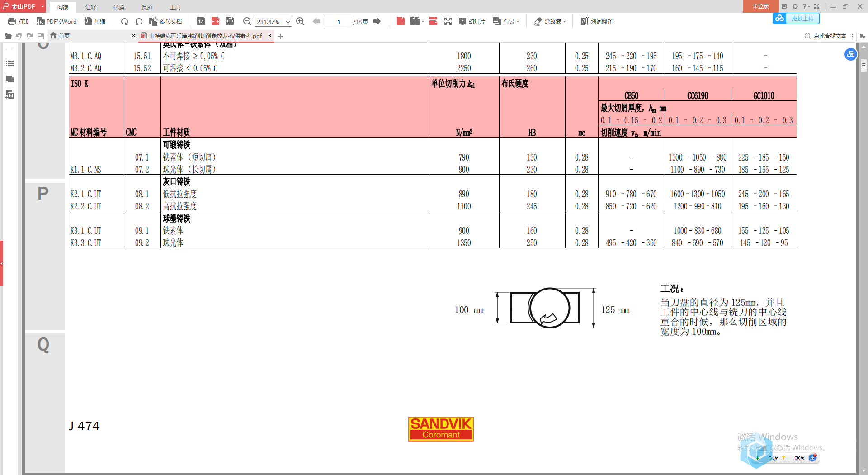Open the feedback message icon
This screenshot has width=868, height=475.
tap(784, 6)
